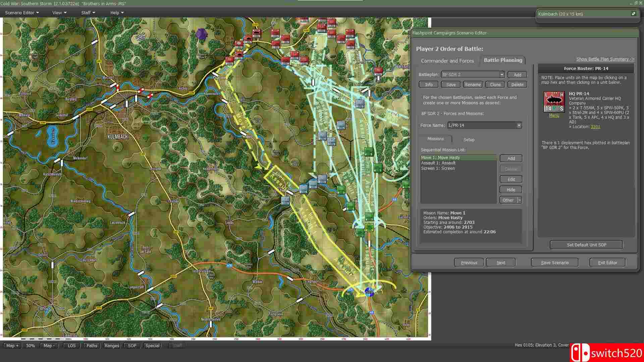Zoom out with Map - button
Image resolution: width=644 pixels, height=362 pixels.
coord(49,346)
